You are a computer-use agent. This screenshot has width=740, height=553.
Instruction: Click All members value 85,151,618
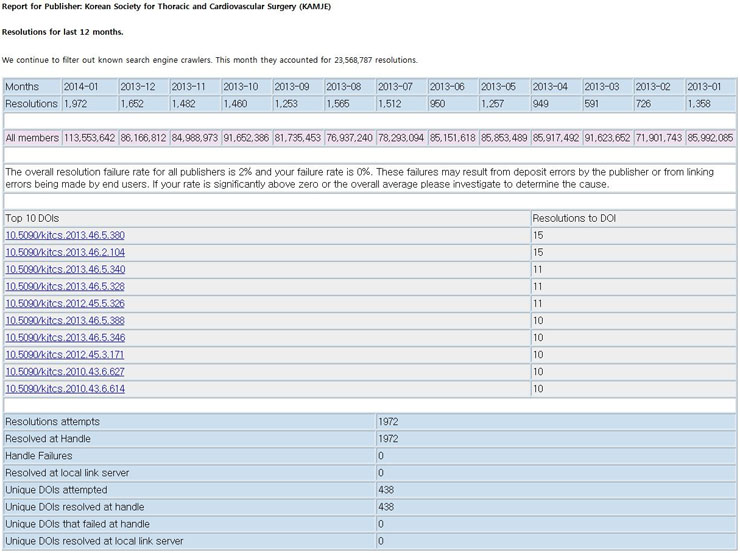coord(453,138)
